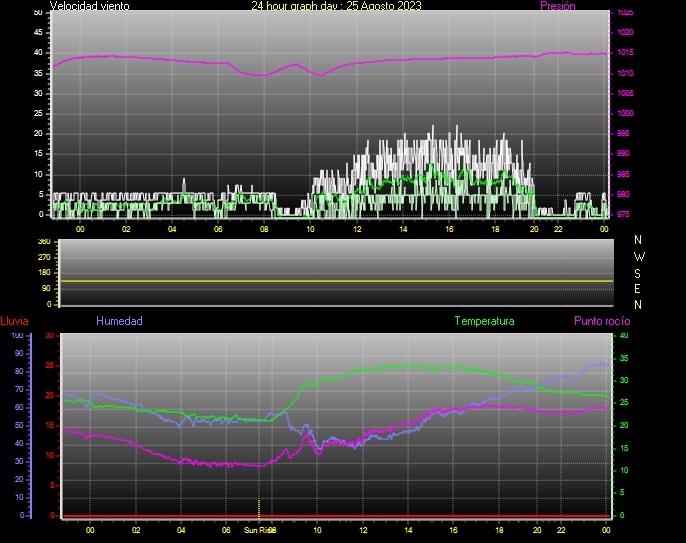Click red rain axis value 25
The image size is (686, 543).
tap(49, 366)
